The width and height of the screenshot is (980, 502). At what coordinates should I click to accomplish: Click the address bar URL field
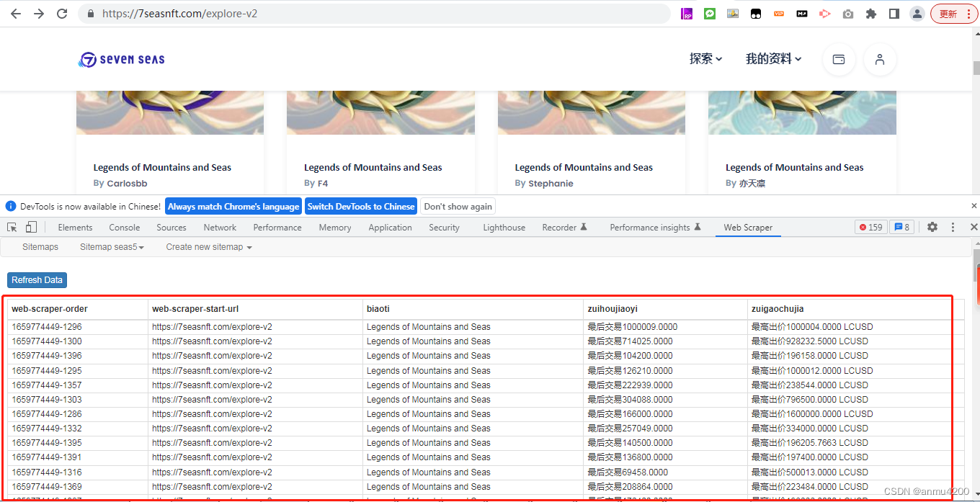click(375, 14)
